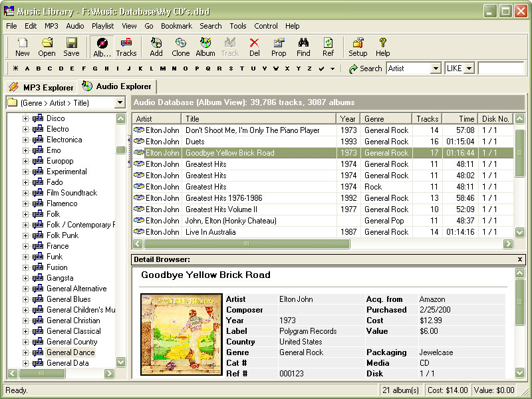The height and width of the screenshot is (399, 532).
Task: Sort albums by the Tracks column header
Action: 427,119
